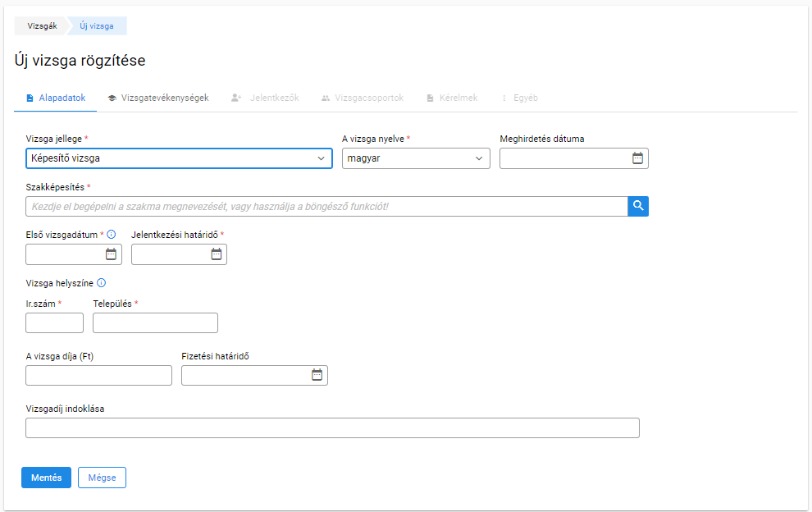
Task: Click the Mégse button
Action: click(102, 478)
